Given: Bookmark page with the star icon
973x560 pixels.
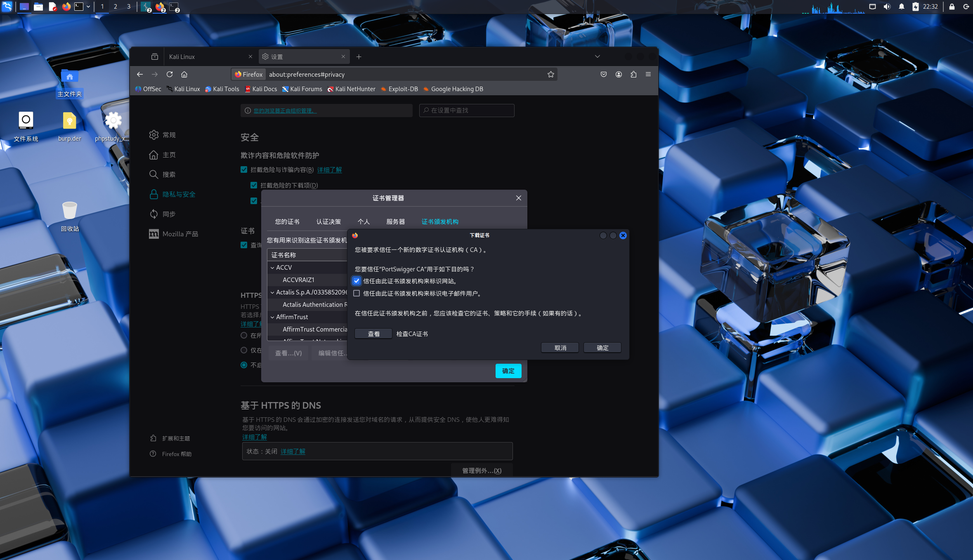Looking at the screenshot, I should [x=550, y=74].
